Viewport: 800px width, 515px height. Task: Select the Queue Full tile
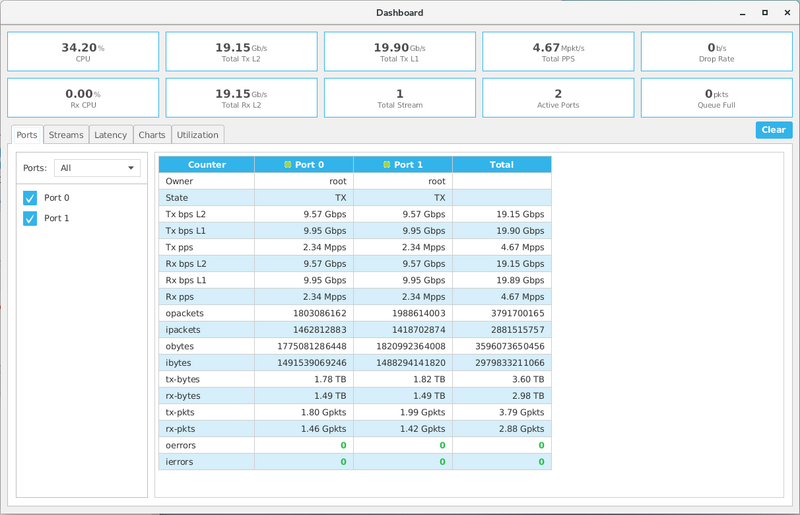716,98
